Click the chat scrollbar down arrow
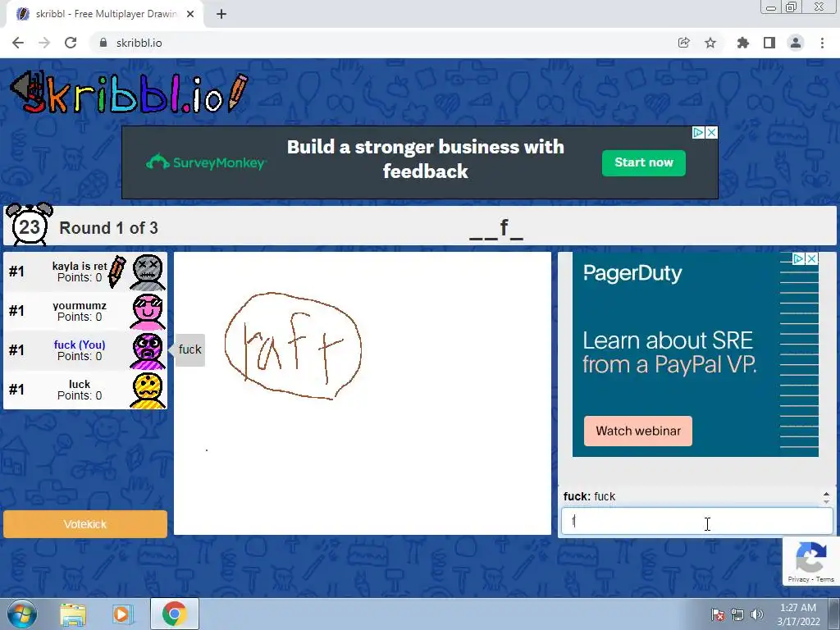This screenshot has height=630, width=840. (826, 501)
